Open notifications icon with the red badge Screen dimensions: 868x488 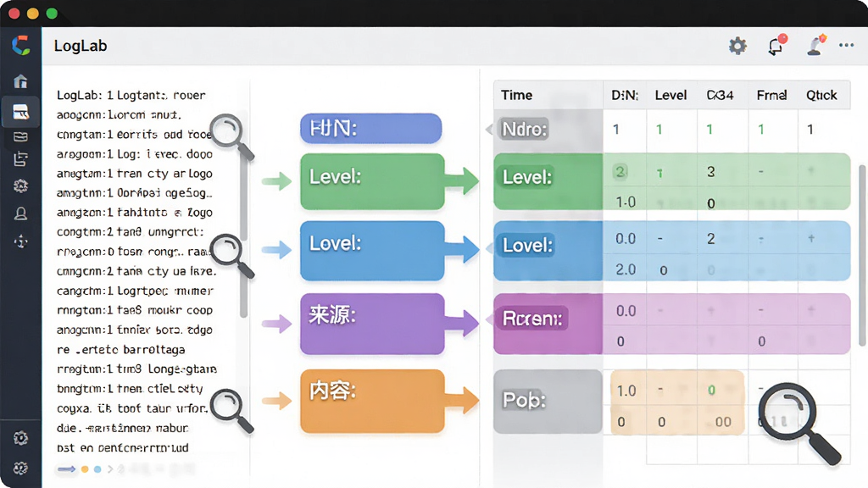click(776, 45)
